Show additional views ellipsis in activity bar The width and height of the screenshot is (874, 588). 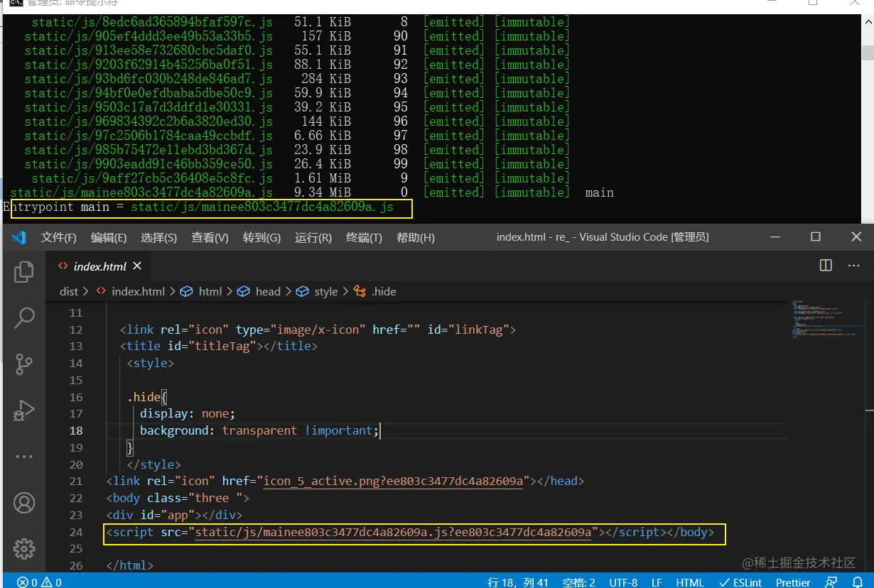click(24, 457)
